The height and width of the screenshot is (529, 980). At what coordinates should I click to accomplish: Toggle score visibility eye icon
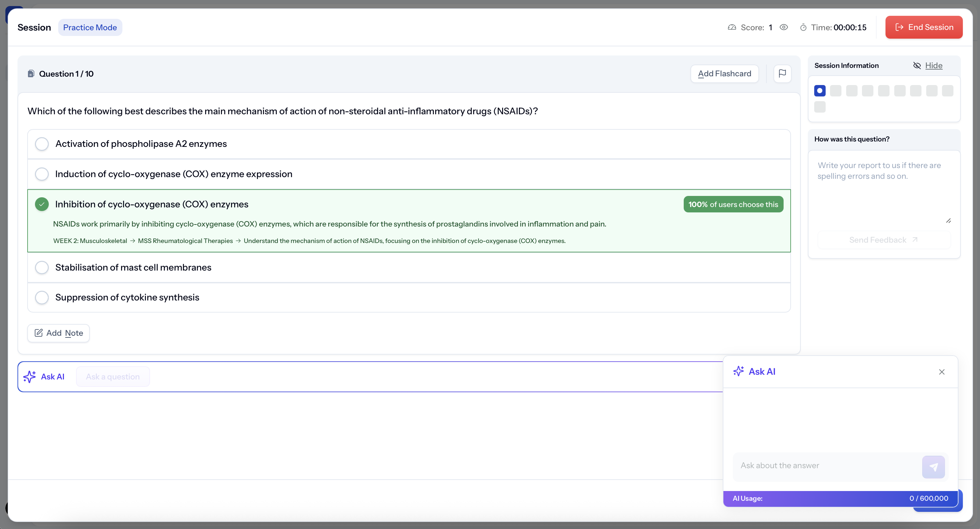coord(783,27)
